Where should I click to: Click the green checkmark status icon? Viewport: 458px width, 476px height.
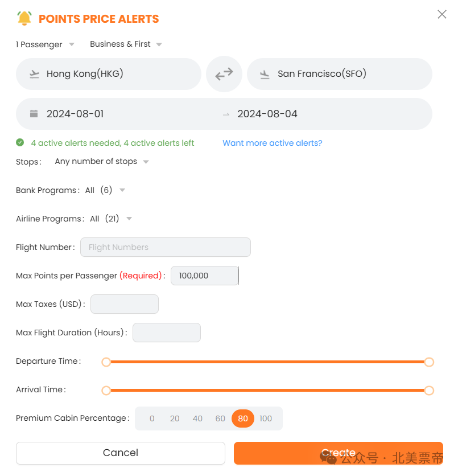pyautogui.click(x=20, y=142)
